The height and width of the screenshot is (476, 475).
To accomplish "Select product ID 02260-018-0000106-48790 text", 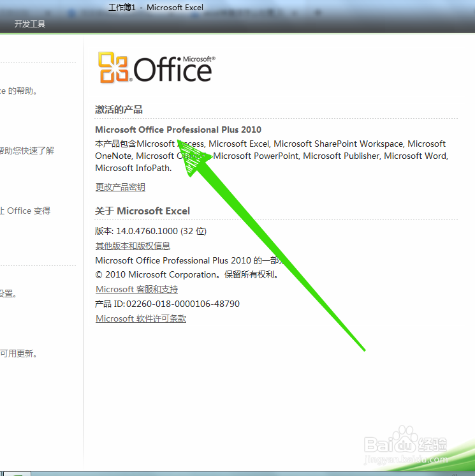I will [183, 304].
